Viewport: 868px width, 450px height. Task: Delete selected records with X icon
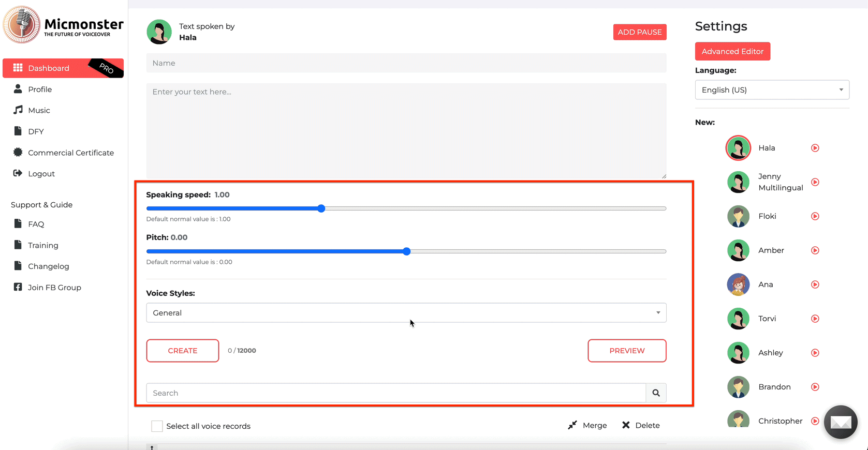(626, 425)
